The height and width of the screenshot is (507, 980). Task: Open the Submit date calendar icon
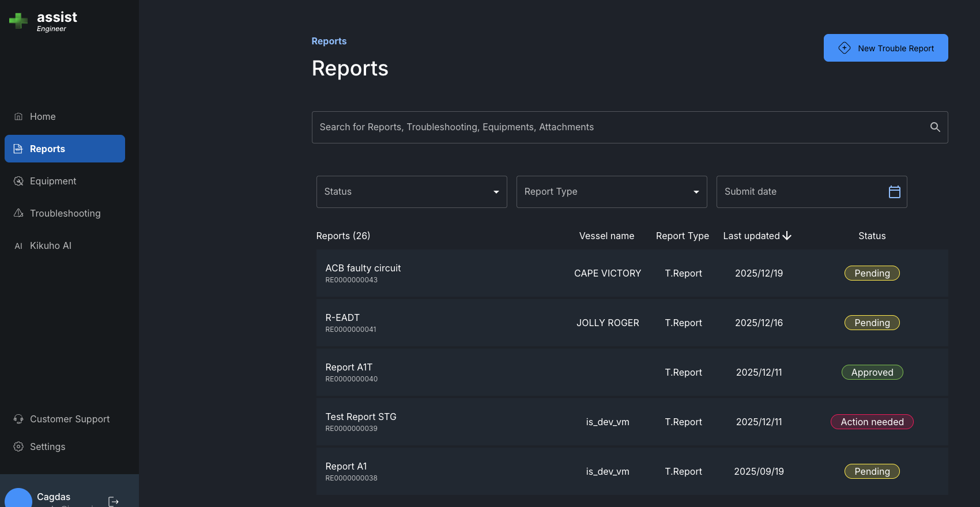click(x=894, y=192)
